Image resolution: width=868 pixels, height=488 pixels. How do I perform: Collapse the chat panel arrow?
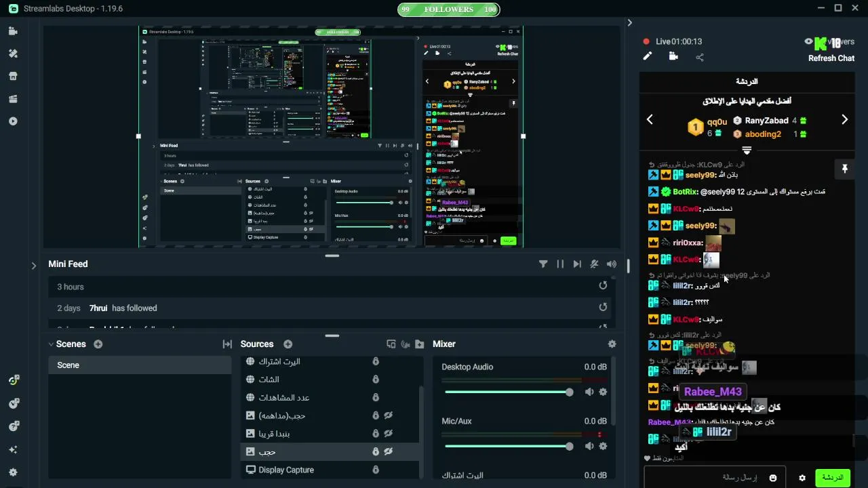[629, 22]
